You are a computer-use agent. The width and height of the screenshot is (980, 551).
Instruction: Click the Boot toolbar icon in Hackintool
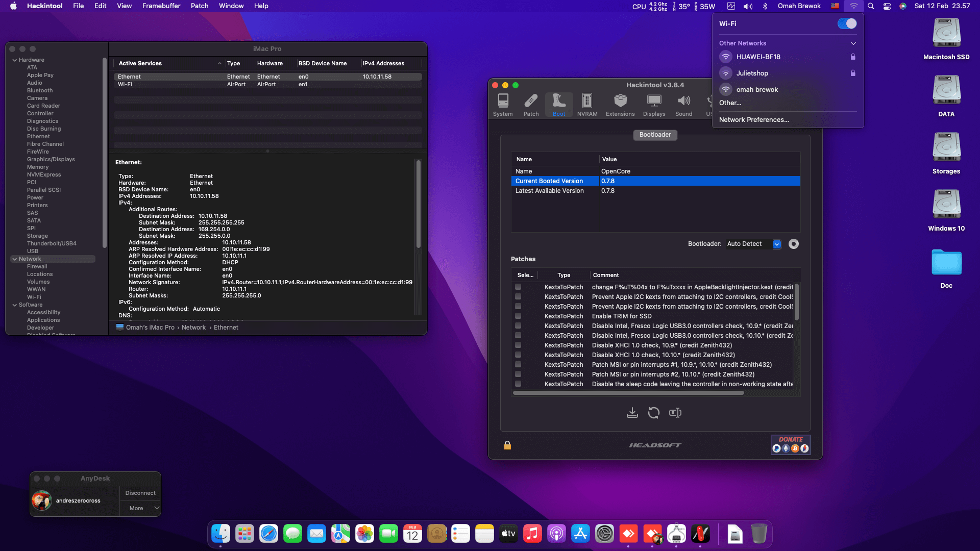point(559,105)
